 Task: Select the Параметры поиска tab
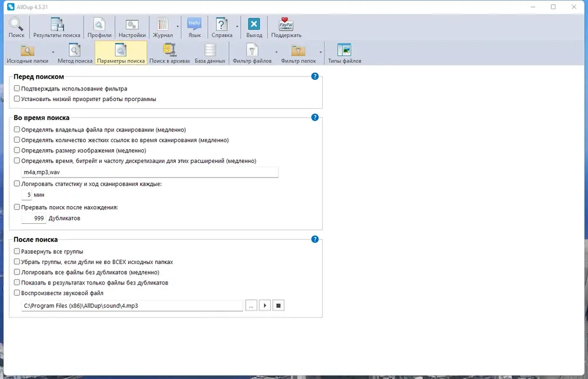(x=121, y=53)
